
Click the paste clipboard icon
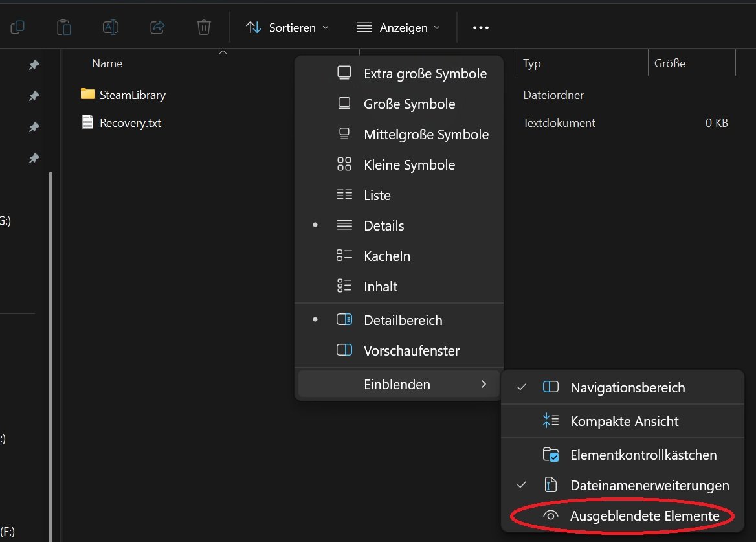(63, 27)
